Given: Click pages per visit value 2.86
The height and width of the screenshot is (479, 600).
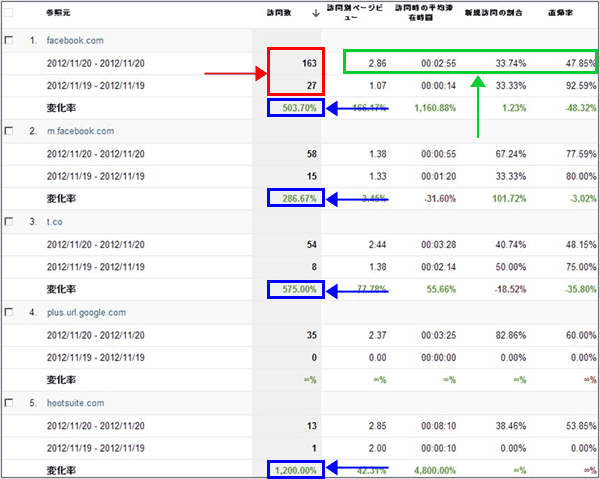Looking at the screenshot, I should 377,63.
